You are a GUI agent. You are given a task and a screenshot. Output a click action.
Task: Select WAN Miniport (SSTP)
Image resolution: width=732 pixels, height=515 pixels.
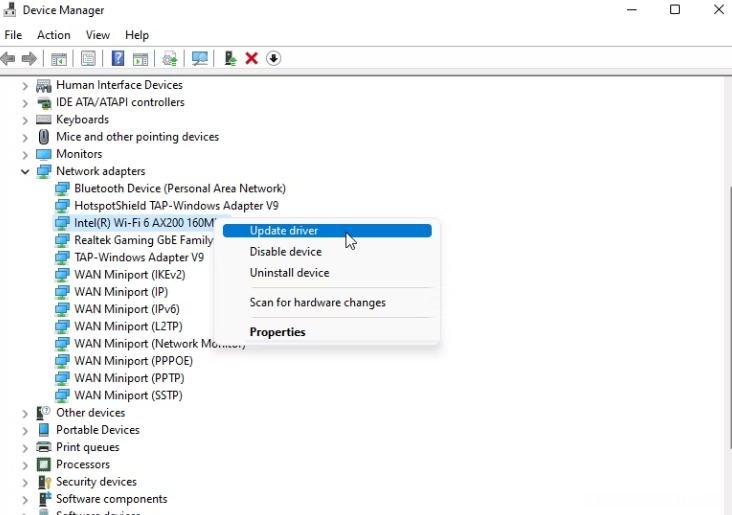pos(128,395)
